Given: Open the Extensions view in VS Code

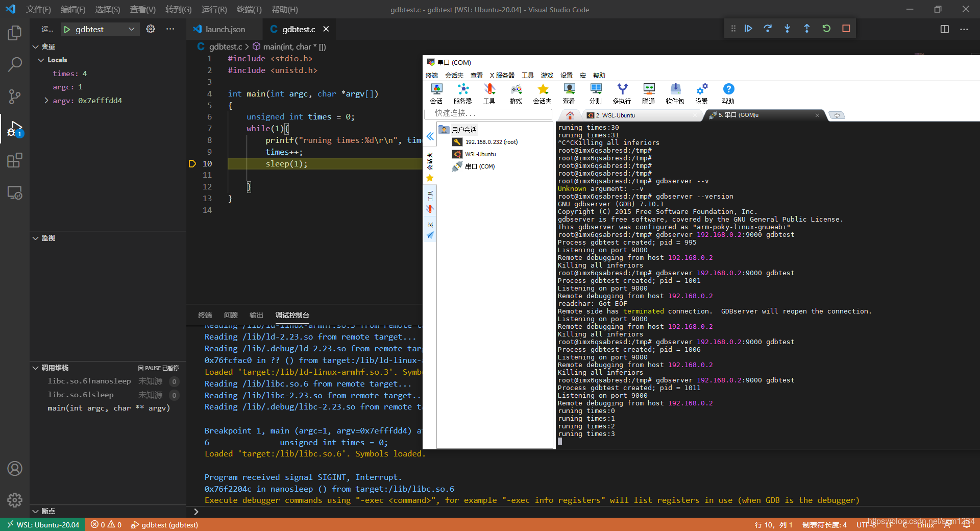Looking at the screenshot, I should click(x=15, y=160).
